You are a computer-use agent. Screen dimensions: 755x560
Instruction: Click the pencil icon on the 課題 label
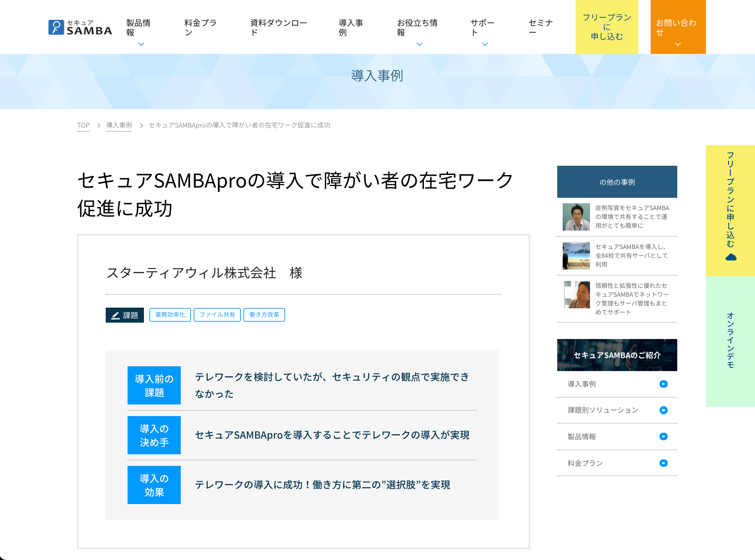pos(116,315)
